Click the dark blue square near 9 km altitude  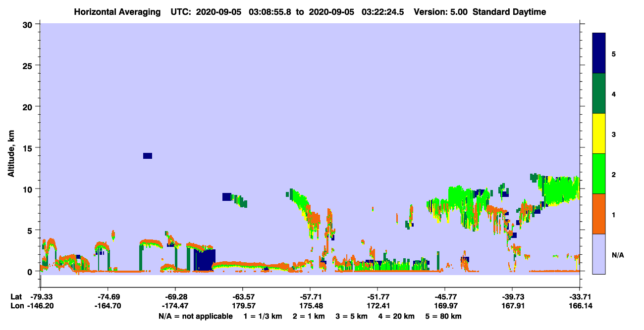227,196
